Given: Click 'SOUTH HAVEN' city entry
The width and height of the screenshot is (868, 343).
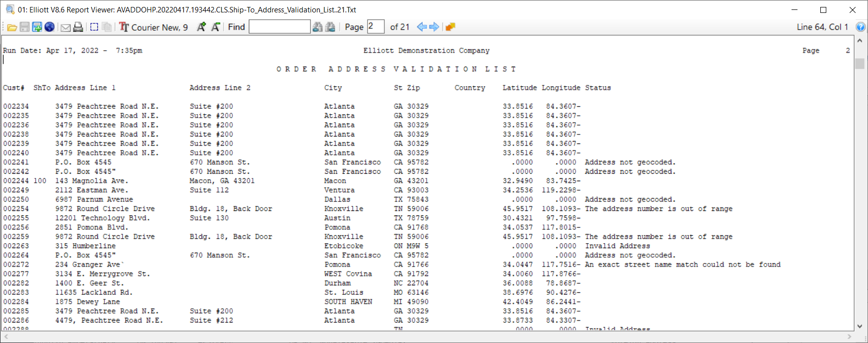Looking at the screenshot, I should [x=348, y=302].
